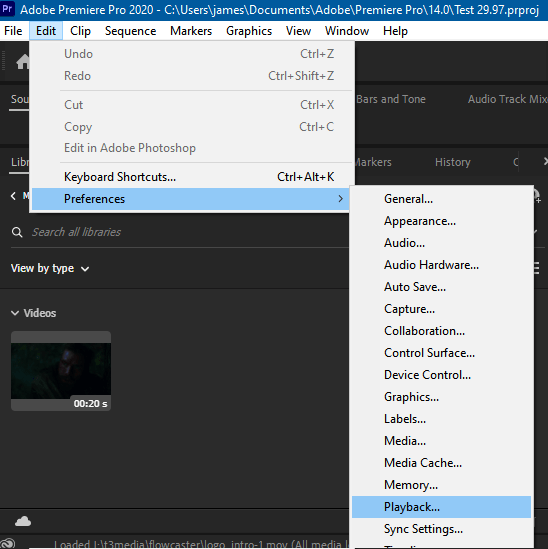Switch to the Markers panel tab
This screenshot has width=548, height=549.
373,162
